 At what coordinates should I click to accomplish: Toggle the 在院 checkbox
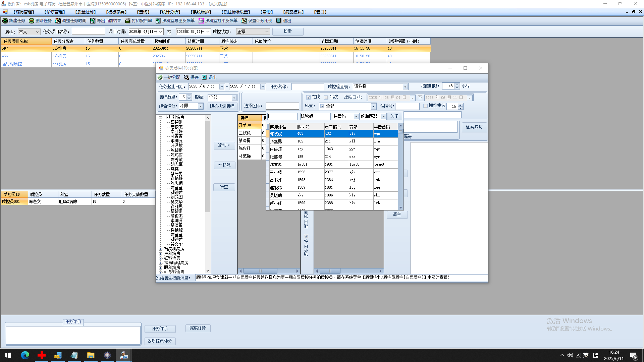point(309,97)
